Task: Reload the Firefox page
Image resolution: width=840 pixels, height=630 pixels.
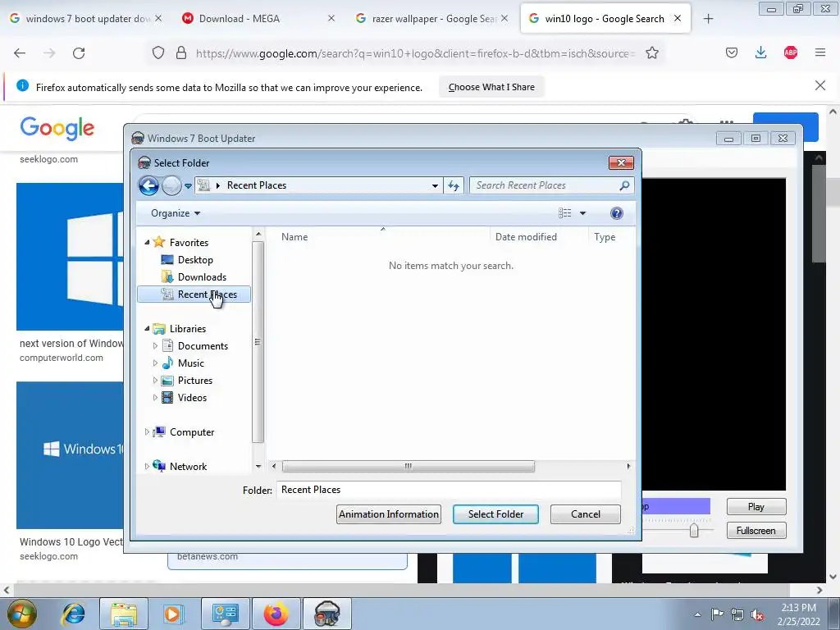Action: point(79,53)
